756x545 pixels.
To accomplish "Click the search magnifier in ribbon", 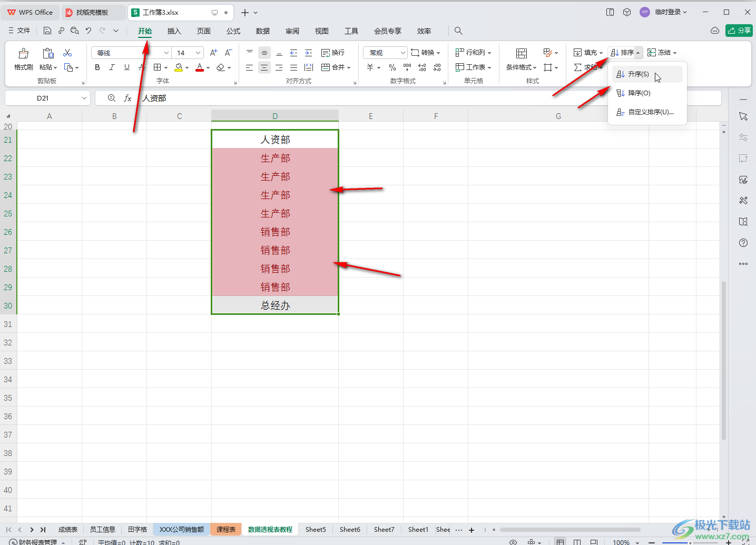I will tap(458, 31).
